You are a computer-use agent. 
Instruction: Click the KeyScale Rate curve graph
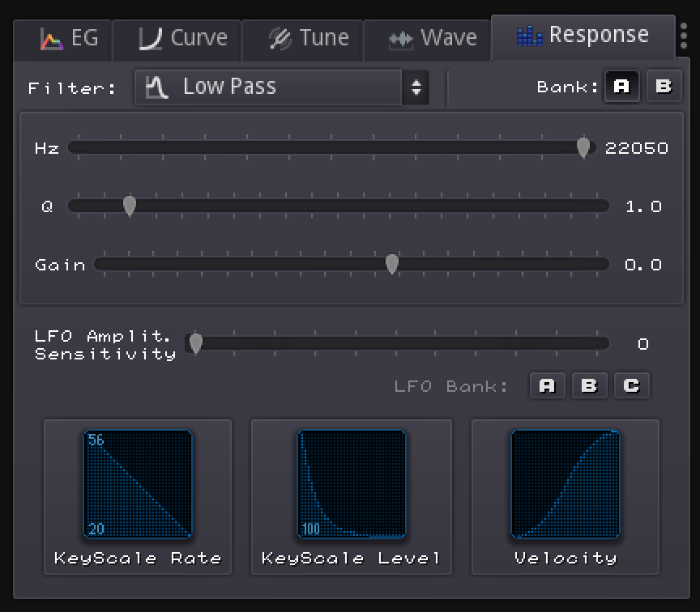[x=138, y=484]
